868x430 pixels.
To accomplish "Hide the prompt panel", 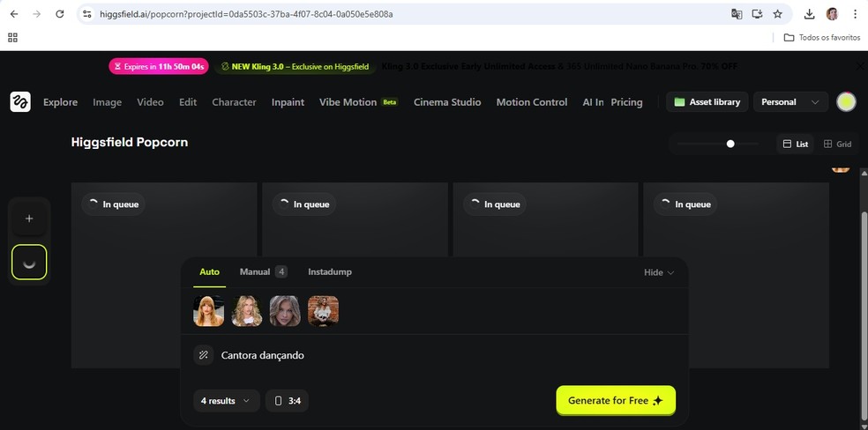I will click(659, 272).
